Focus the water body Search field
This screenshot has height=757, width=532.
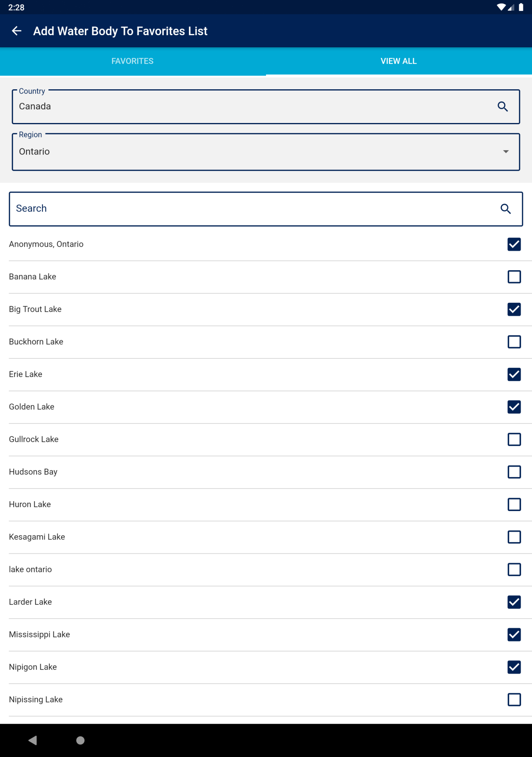pyautogui.click(x=266, y=209)
